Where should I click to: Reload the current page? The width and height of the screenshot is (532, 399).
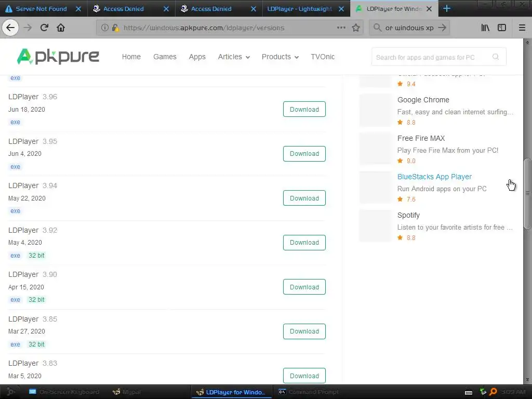click(44, 28)
